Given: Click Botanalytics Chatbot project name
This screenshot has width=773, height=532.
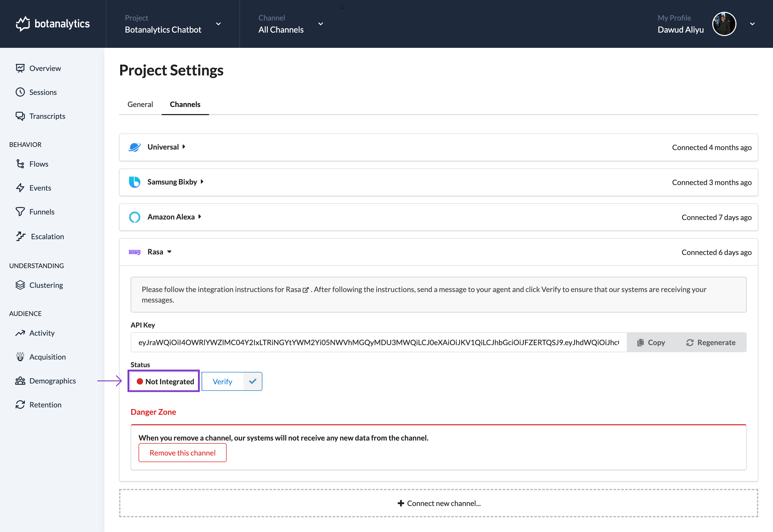Looking at the screenshot, I should 163,30.
